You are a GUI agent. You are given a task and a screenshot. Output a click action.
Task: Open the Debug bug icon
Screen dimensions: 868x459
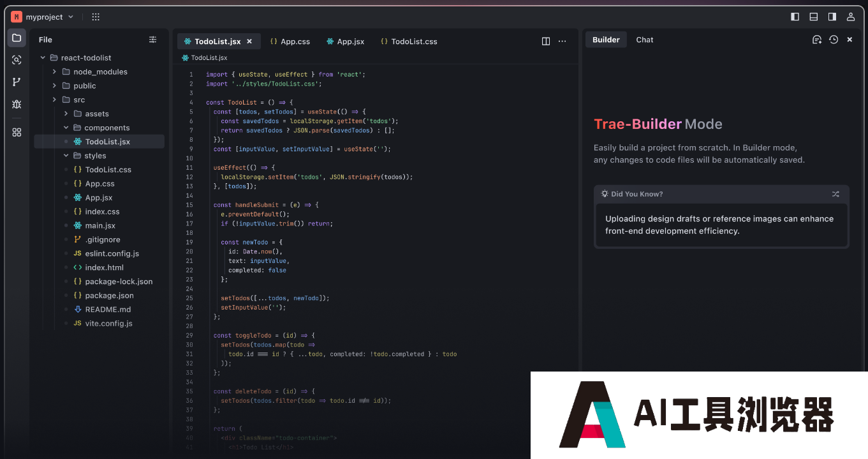[x=17, y=104]
